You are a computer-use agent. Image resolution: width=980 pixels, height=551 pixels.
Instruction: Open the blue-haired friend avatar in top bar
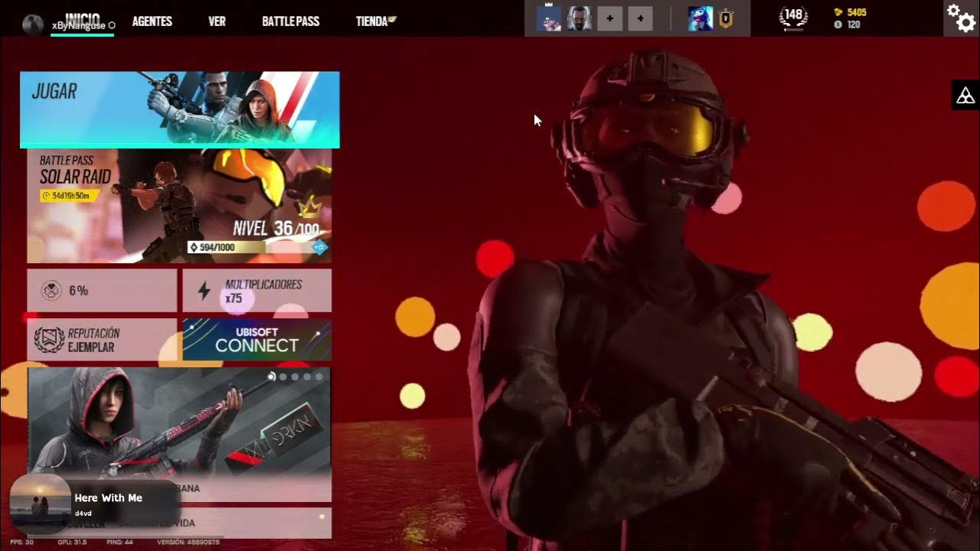tap(700, 18)
